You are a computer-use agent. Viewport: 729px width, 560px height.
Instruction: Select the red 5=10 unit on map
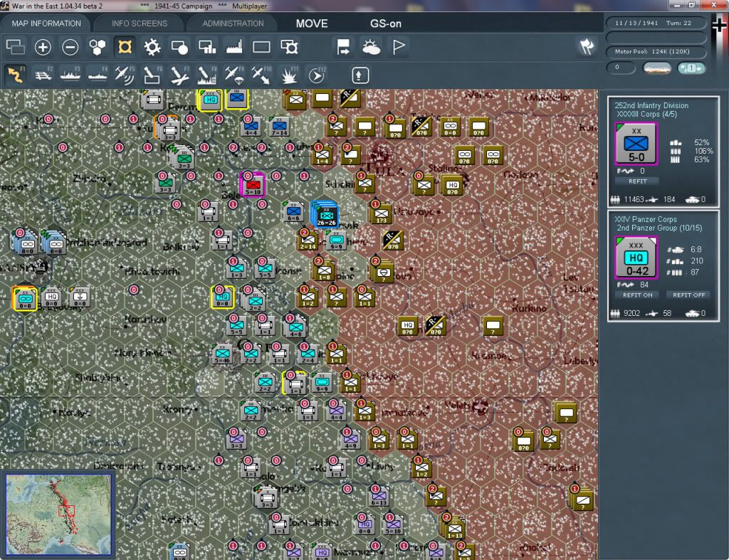pos(253,185)
